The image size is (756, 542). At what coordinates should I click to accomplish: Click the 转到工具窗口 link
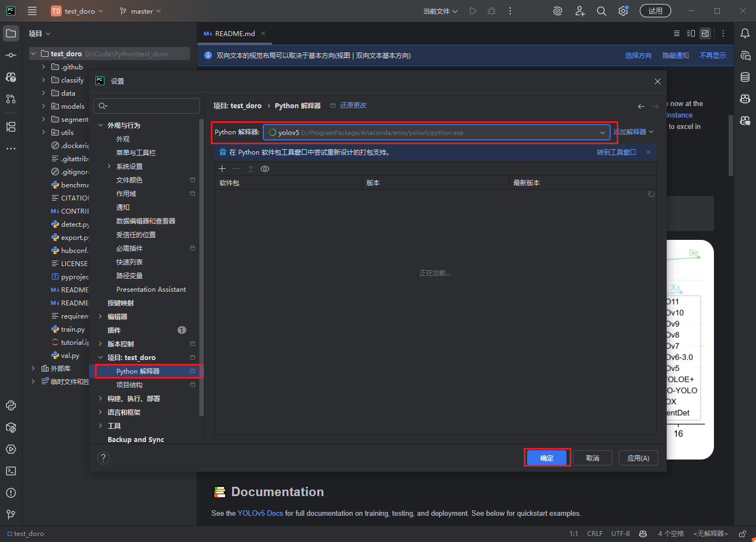click(x=616, y=152)
